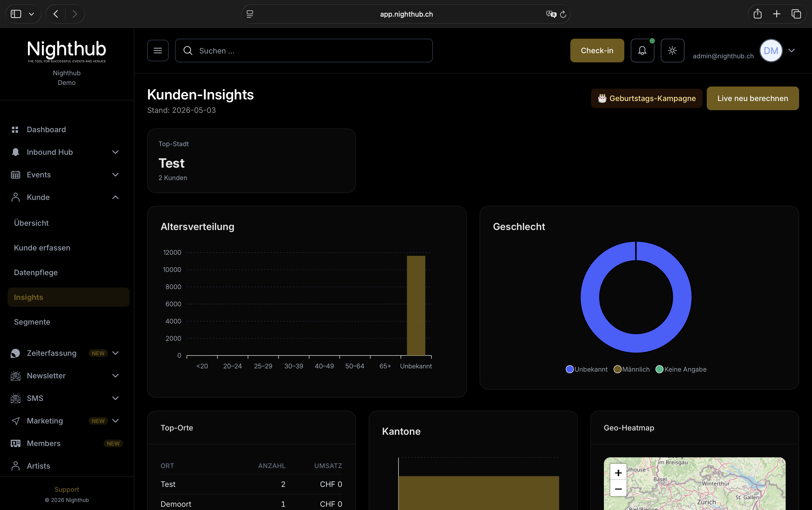Zoom in on the Geo-Heatmap

(618, 473)
